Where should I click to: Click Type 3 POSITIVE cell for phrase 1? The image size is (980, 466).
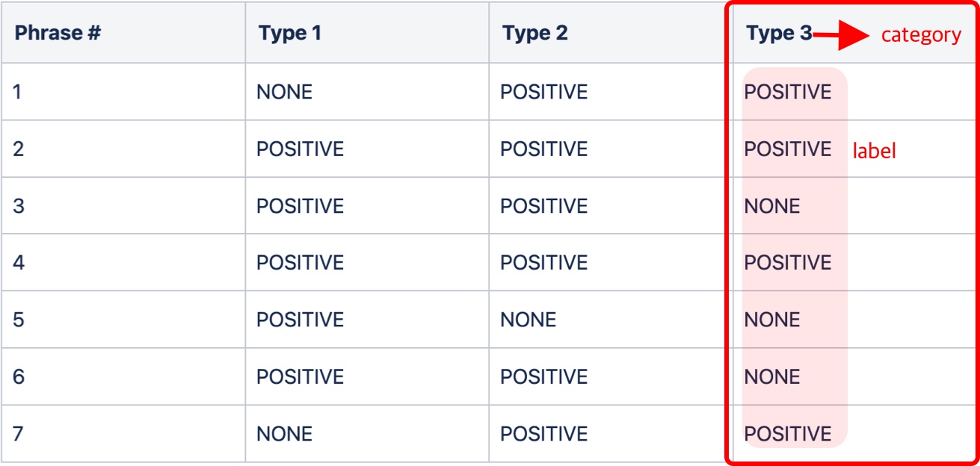coord(788,92)
